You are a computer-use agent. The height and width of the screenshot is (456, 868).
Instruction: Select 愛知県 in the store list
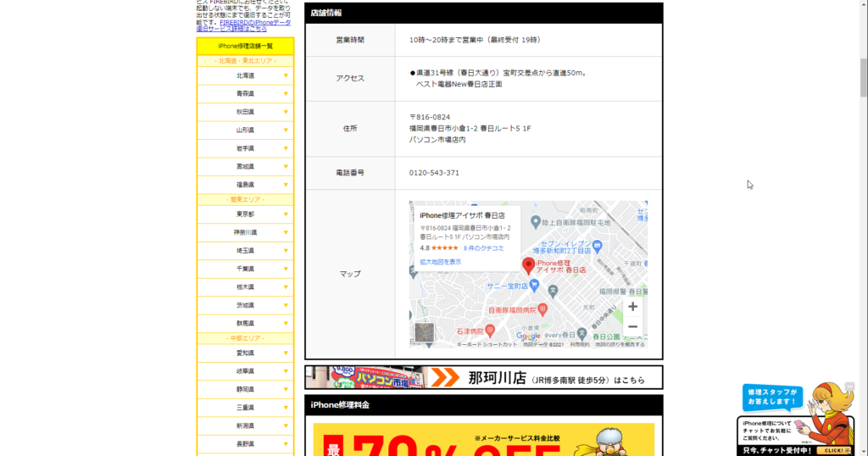coord(245,353)
